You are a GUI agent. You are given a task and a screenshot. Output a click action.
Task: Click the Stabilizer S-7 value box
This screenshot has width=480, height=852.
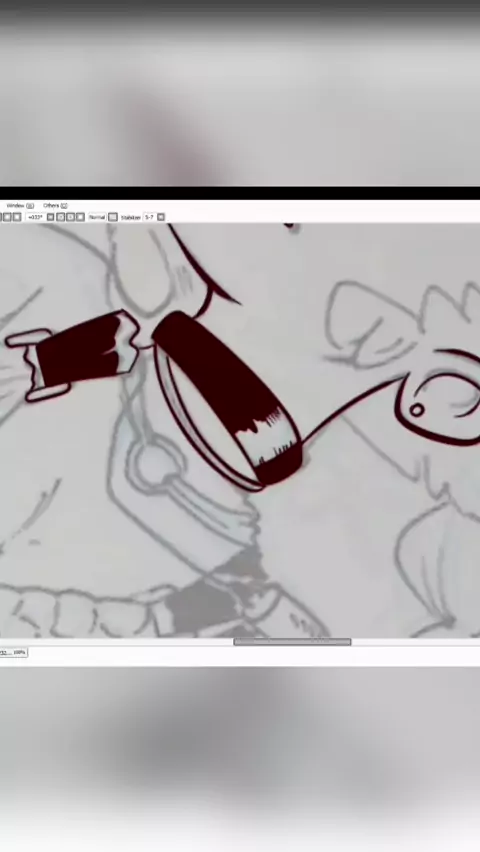pos(149,217)
